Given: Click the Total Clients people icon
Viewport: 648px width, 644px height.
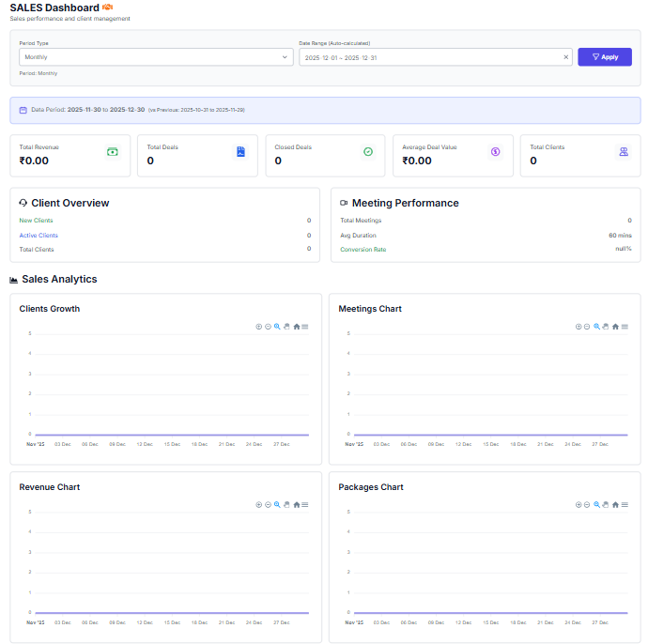Looking at the screenshot, I should click(x=624, y=151).
